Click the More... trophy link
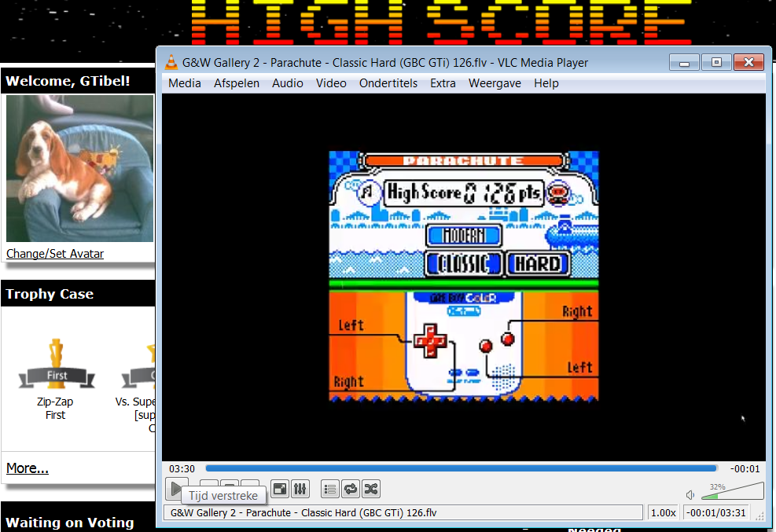The width and height of the screenshot is (776, 532). coord(28,468)
